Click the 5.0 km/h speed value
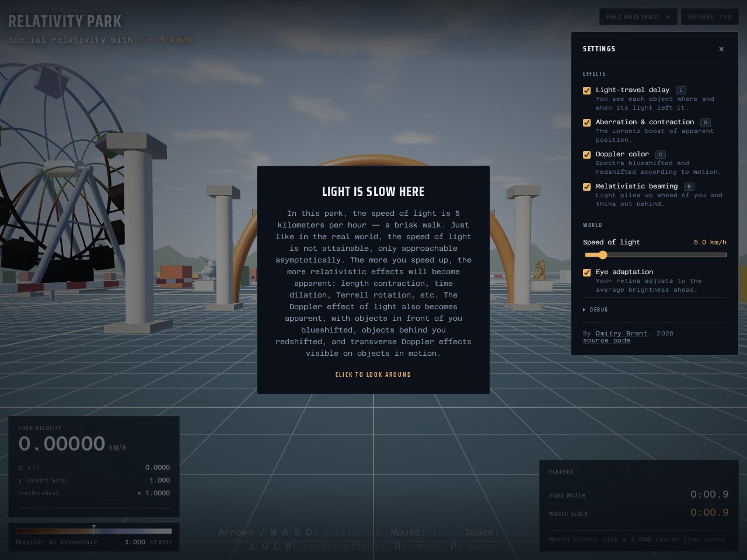This screenshot has height=560, width=747. click(x=710, y=242)
